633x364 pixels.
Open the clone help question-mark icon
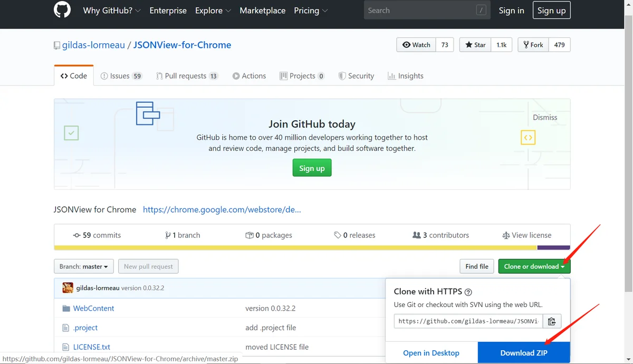[x=468, y=292]
